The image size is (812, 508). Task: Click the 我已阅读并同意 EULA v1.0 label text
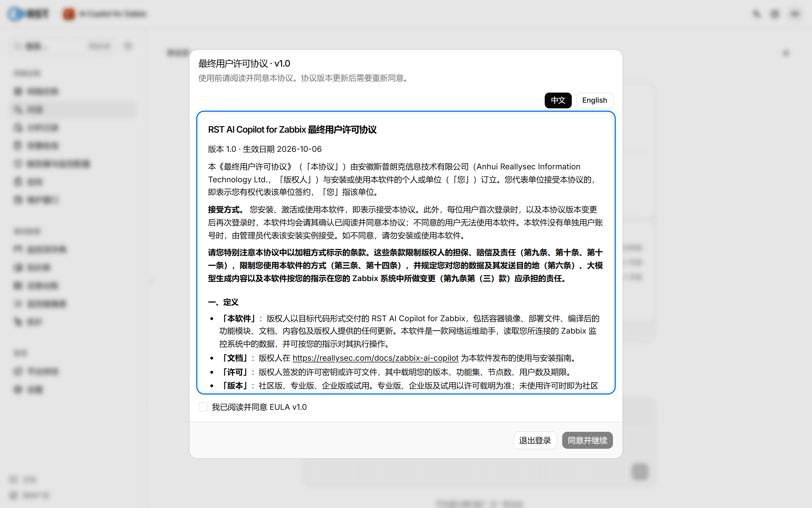tap(259, 407)
